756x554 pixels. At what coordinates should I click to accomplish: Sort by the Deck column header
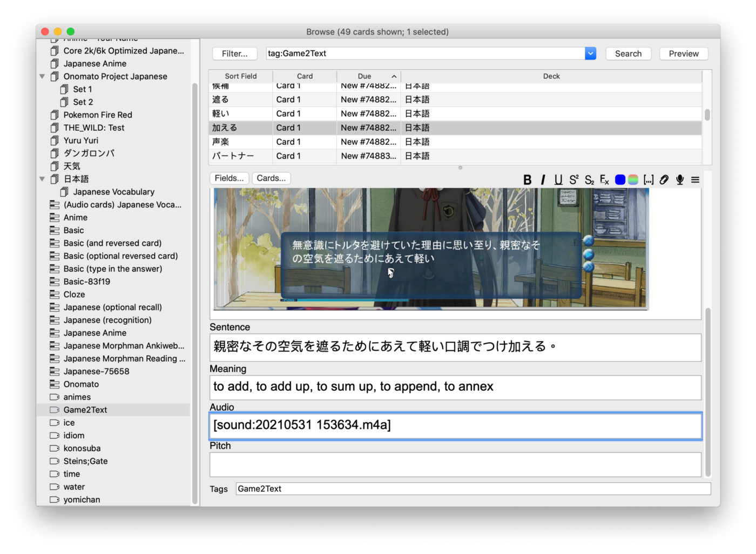(551, 76)
